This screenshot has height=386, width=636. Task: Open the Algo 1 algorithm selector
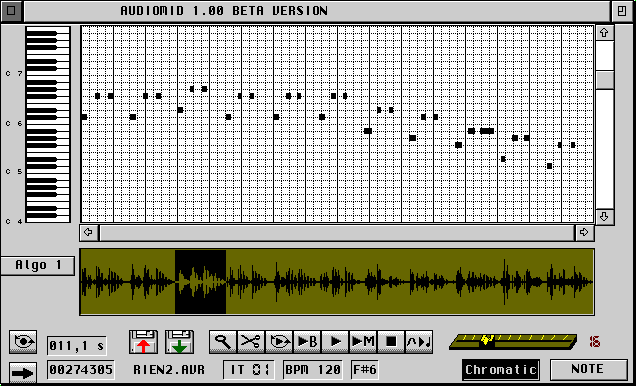coord(38,266)
